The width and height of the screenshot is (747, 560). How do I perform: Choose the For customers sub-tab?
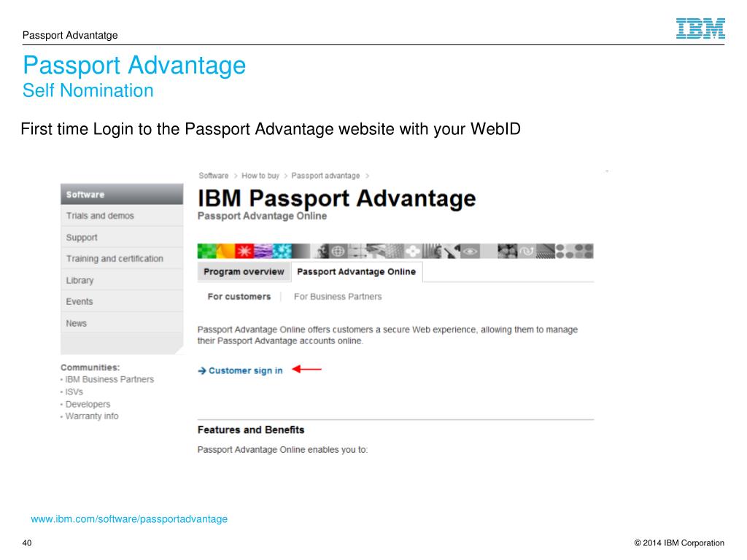coord(239,297)
